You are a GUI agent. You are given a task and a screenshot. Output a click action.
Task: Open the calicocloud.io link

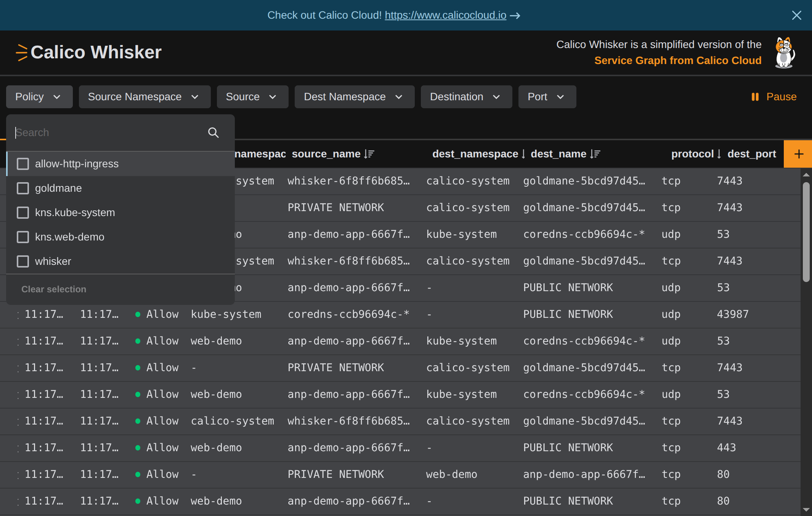(x=445, y=15)
